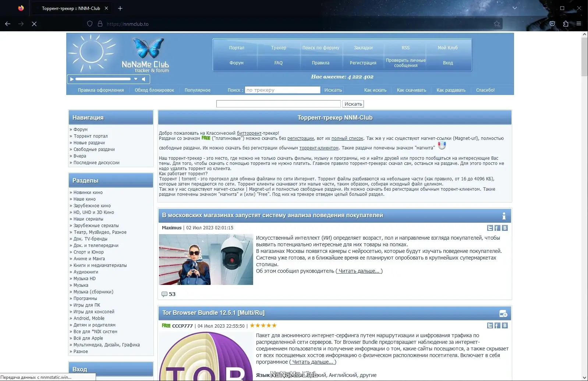Bookmark this page with the star icon
This screenshot has width=588, height=381.
point(497,24)
